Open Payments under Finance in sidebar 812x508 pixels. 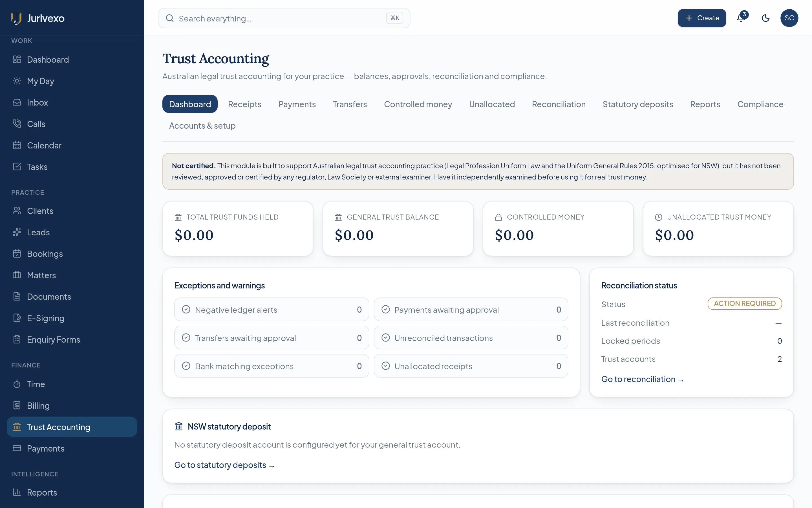(72, 448)
